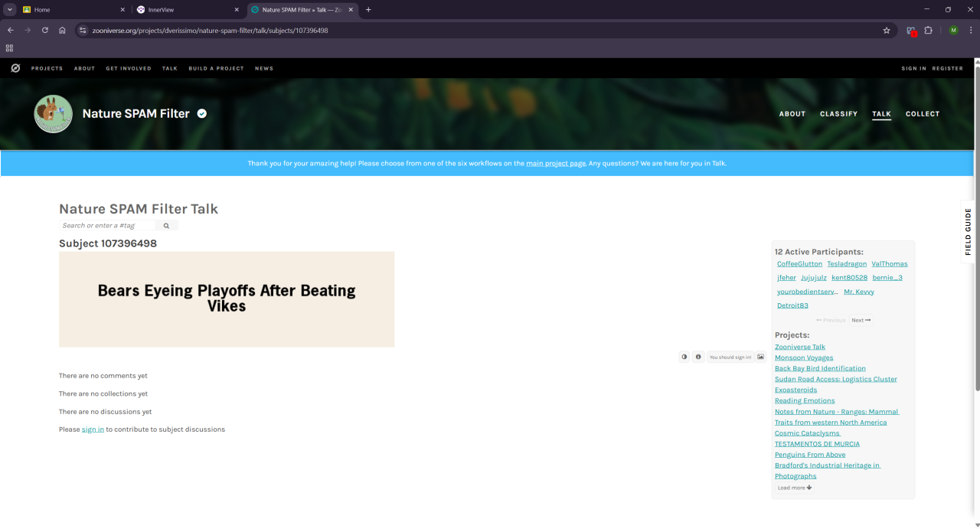Open participant Jujujulz's profile
Screen dimensions: 980x529
pyautogui.click(x=814, y=278)
